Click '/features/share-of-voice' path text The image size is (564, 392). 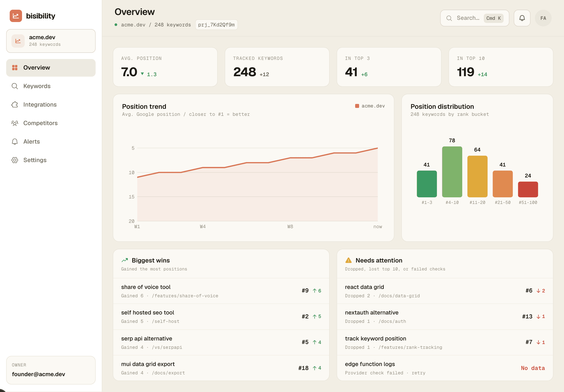point(185,296)
